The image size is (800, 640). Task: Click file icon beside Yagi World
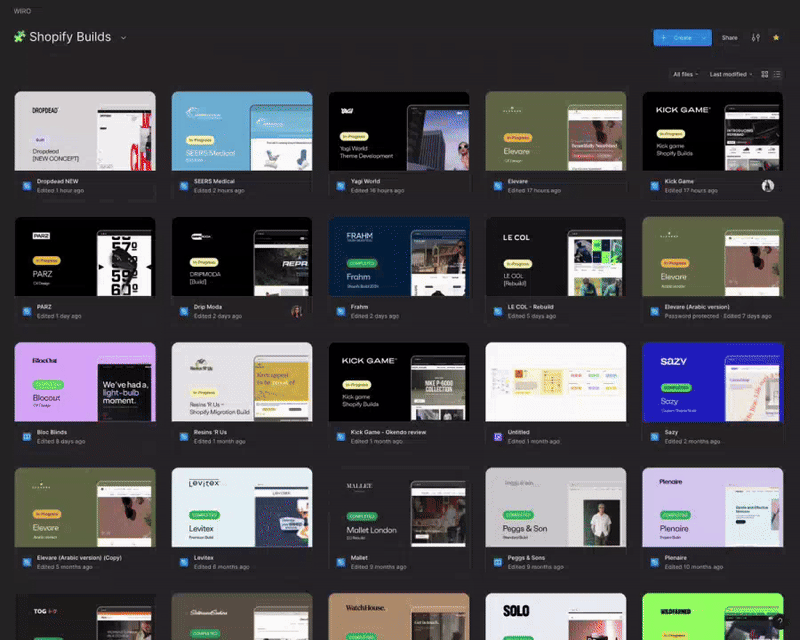[x=341, y=186]
